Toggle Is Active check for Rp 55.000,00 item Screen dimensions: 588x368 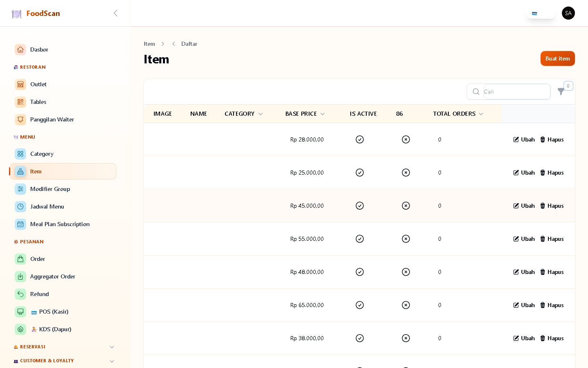tap(360, 239)
